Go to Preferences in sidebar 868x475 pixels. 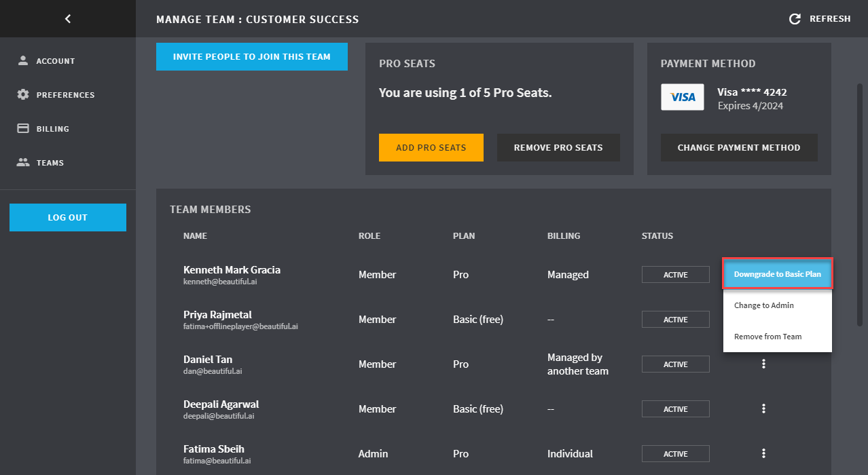pos(66,95)
